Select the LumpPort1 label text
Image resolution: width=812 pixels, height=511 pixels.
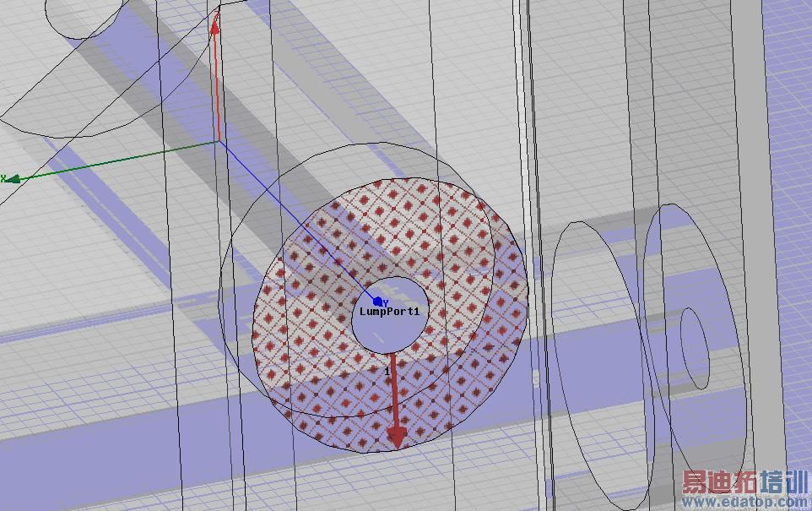coord(389,312)
